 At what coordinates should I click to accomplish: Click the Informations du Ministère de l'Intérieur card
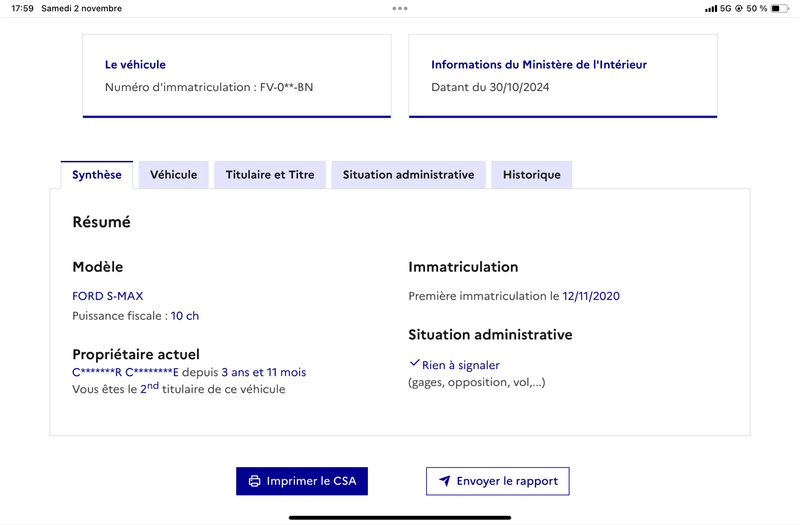pyautogui.click(x=563, y=76)
